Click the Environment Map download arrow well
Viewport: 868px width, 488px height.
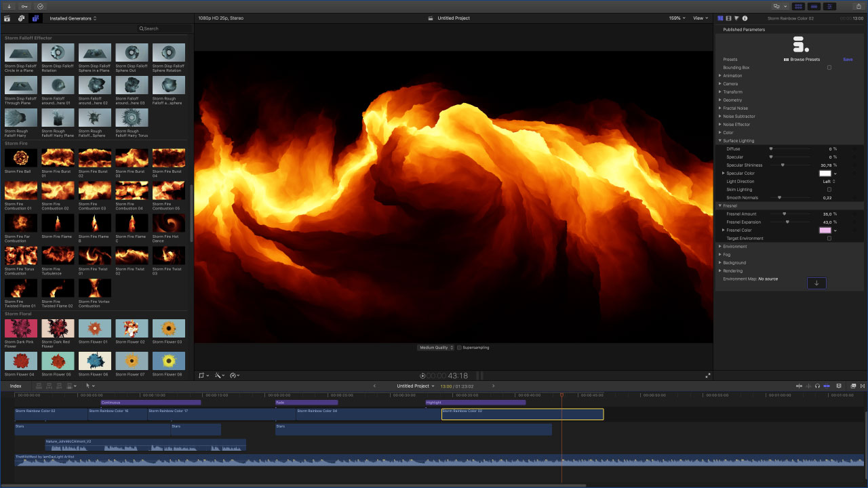tap(816, 283)
